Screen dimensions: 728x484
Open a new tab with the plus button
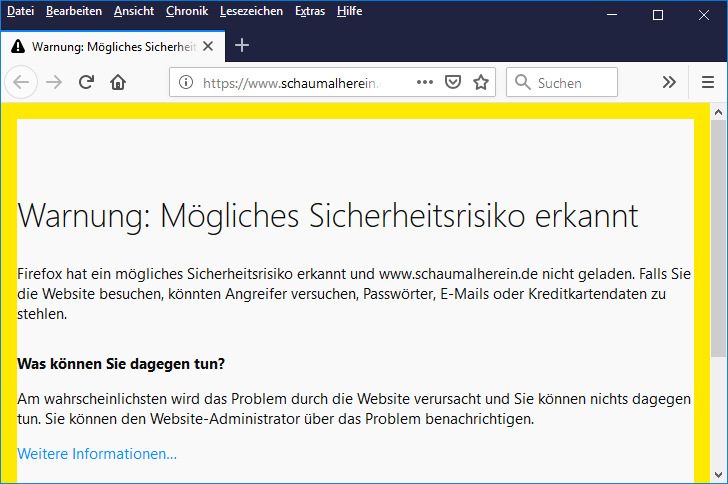241,46
